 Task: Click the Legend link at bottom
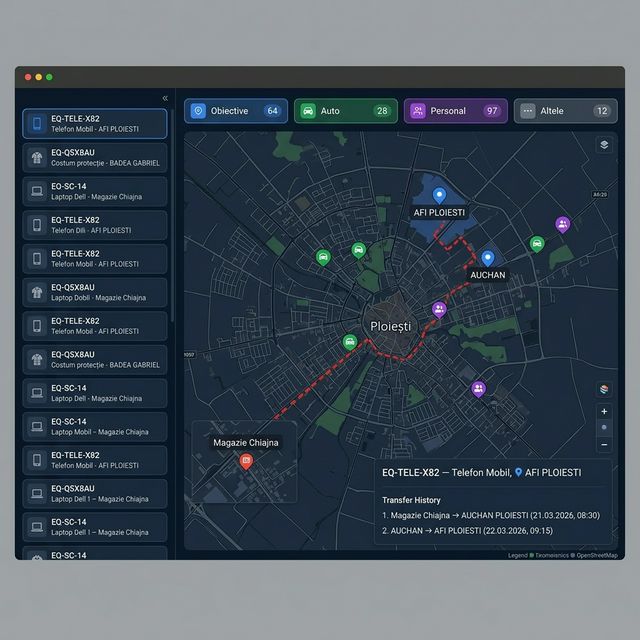point(517,555)
